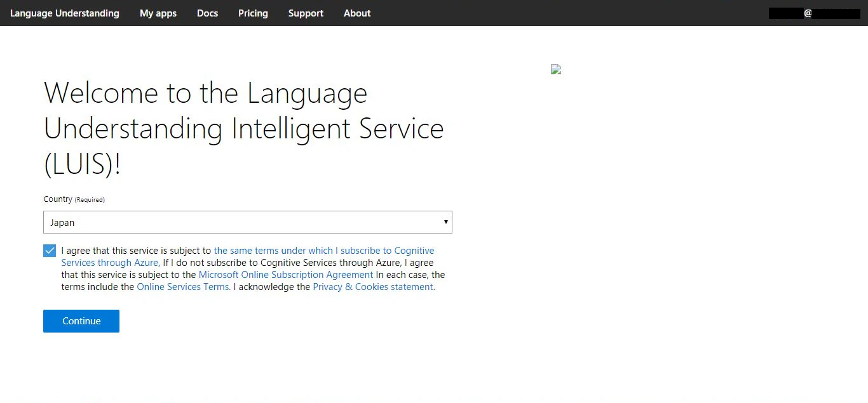The width and height of the screenshot is (868, 403).
Task: Click the Continue button
Action: [x=81, y=321]
